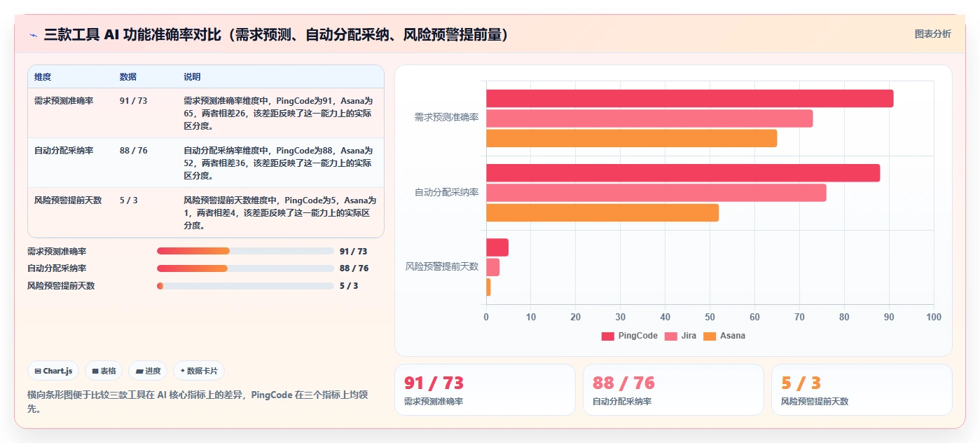Toggle Jira legend item in chart
Viewport: 980px width, 443px height.
tap(680, 336)
